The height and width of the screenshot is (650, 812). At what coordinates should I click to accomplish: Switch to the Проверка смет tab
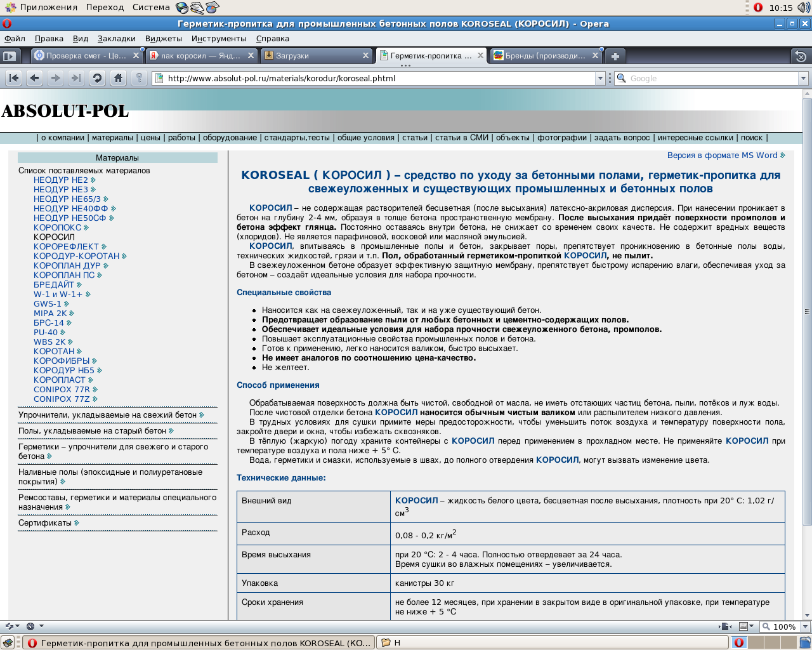point(87,56)
